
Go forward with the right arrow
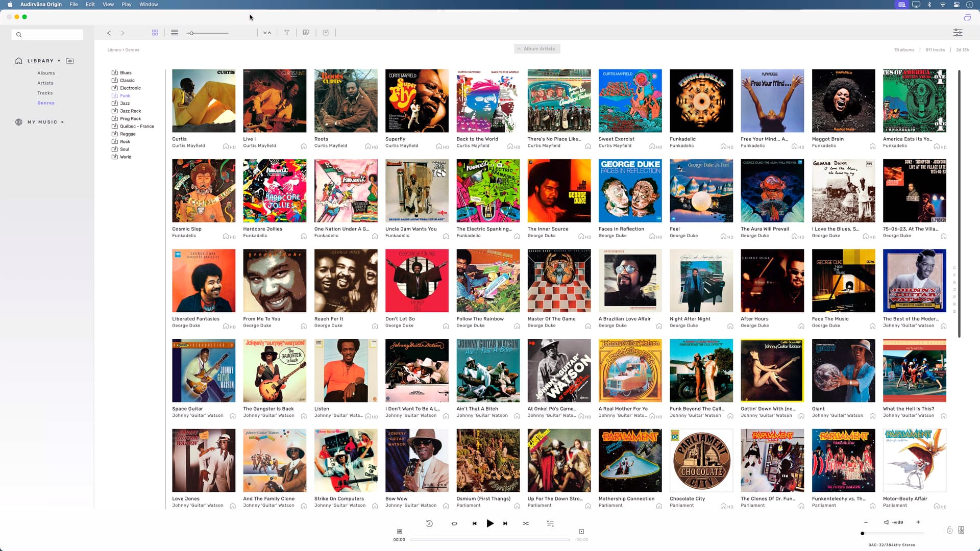pos(122,33)
